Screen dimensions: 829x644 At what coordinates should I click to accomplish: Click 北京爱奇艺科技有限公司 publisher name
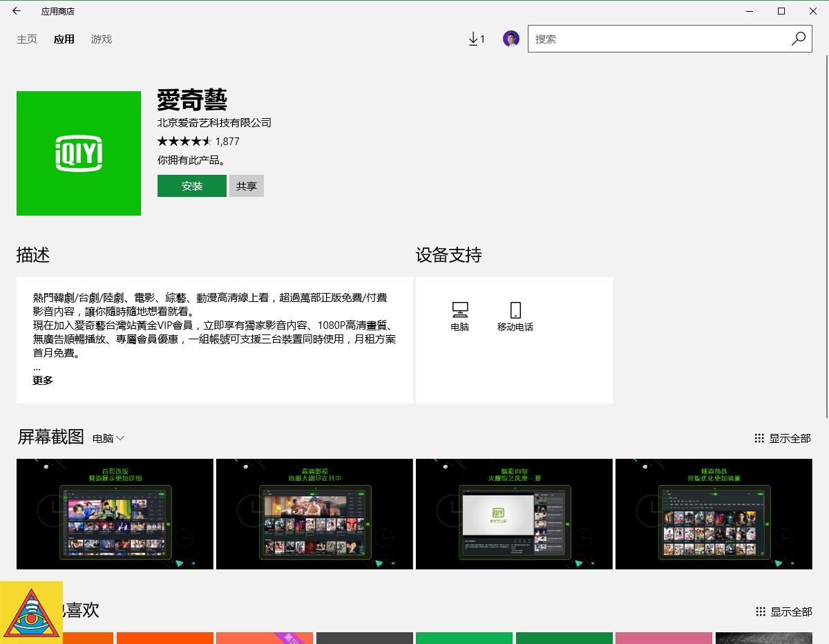point(213,122)
